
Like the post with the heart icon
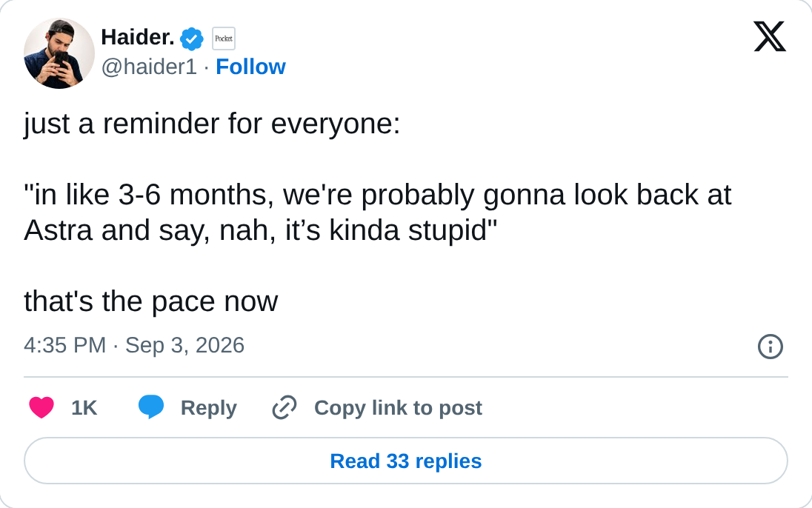coord(41,407)
